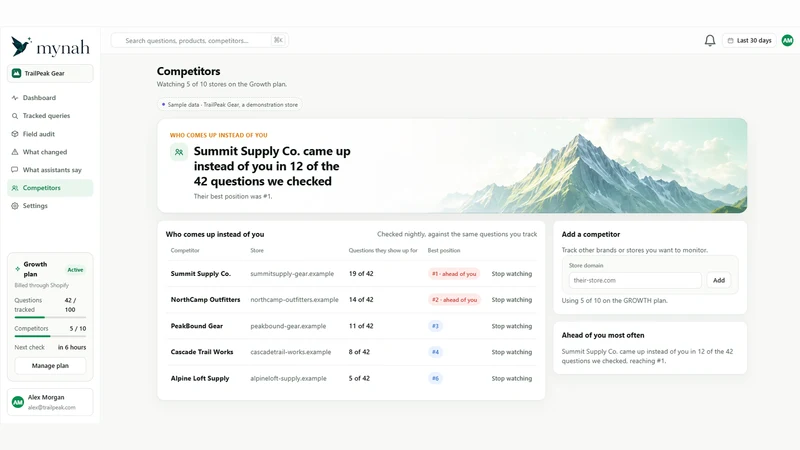
Task: Click the people icon in the hero card
Action: (179, 152)
